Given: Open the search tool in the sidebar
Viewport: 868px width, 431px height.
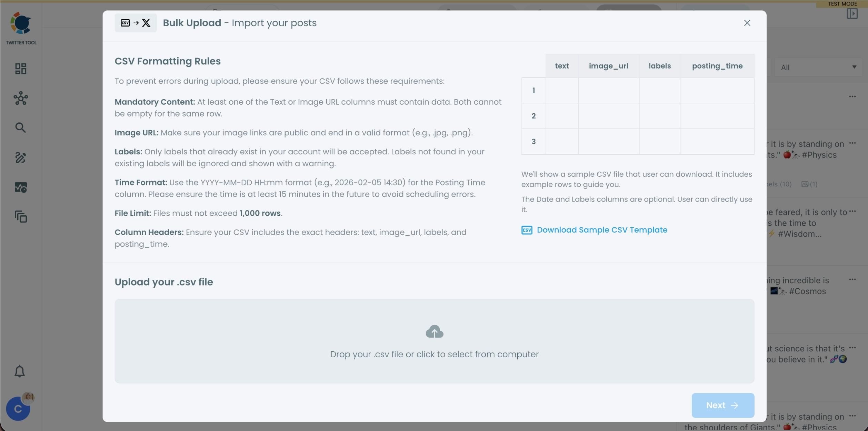Looking at the screenshot, I should click(20, 127).
